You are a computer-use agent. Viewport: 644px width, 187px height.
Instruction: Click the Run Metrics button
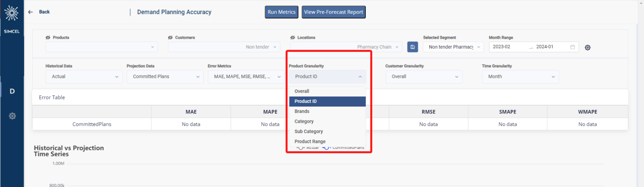(282, 12)
